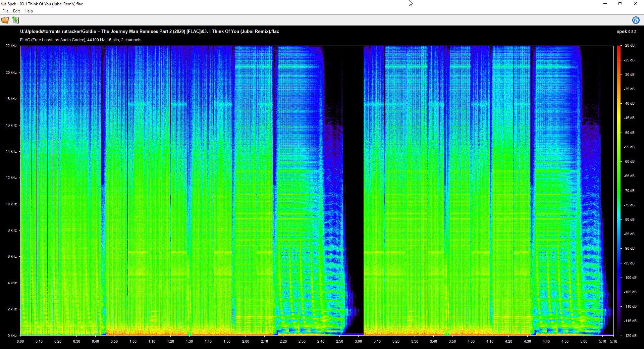Click the FLAC file path heading
This screenshot has width=644, height=349.
pyautogui.click(x=149, y=31)
